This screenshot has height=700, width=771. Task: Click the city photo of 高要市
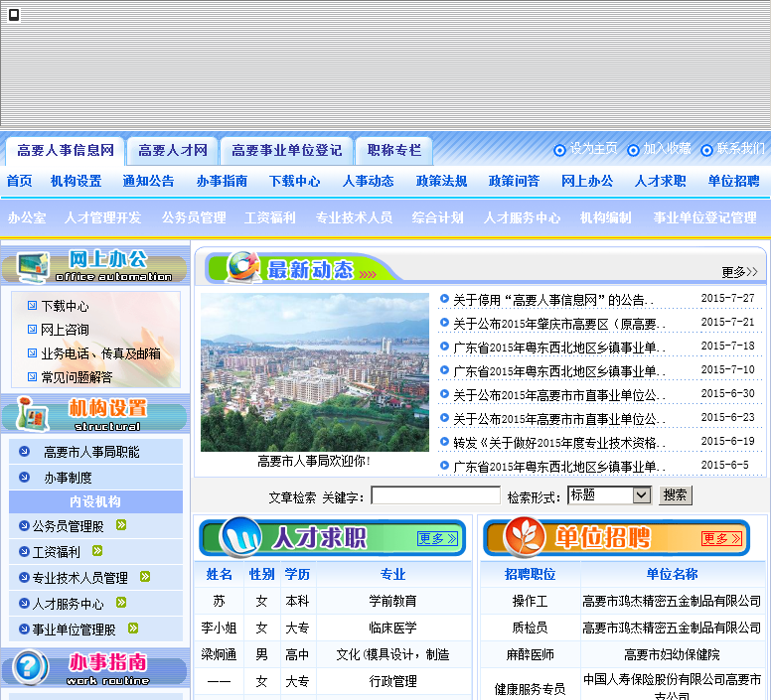(x=314, y=372)
